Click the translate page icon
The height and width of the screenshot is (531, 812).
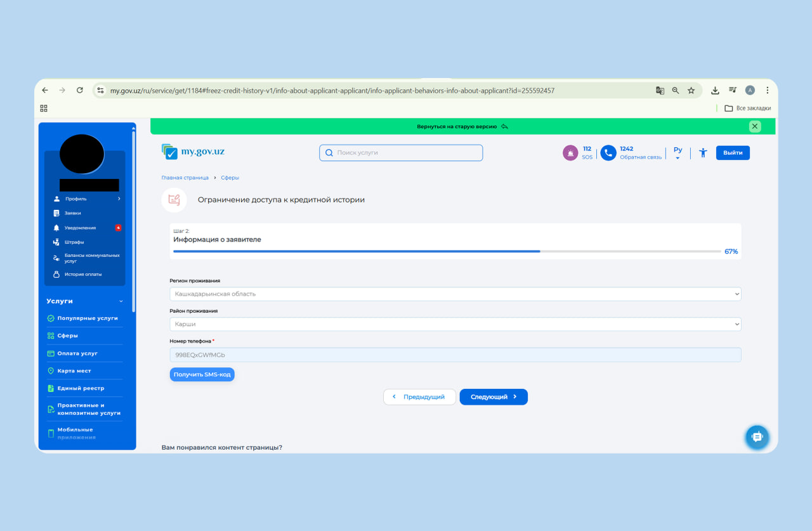click(660, 91)
